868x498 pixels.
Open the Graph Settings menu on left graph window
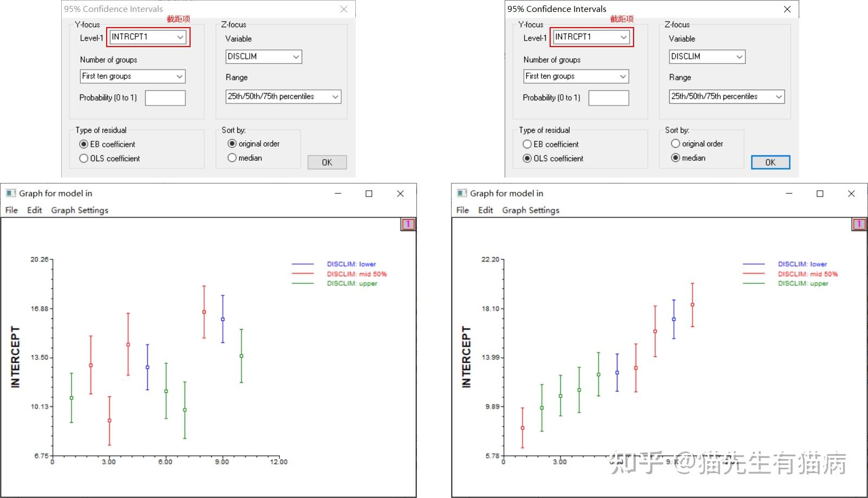[x=79, y=210]
